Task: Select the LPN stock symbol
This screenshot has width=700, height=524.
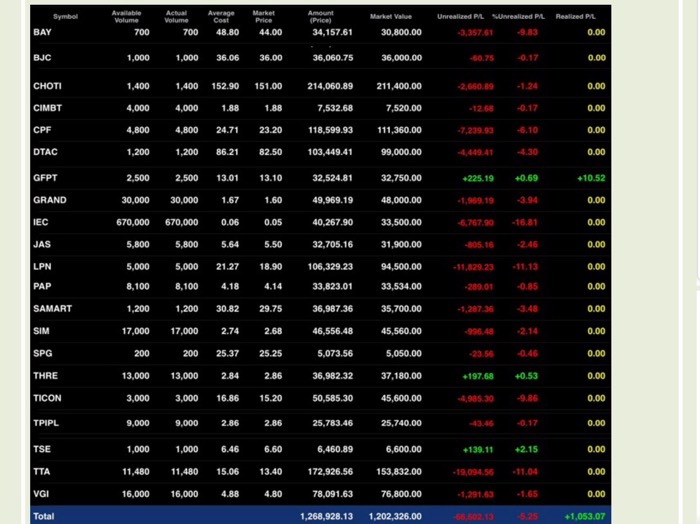Action: [x=42, y=266]
